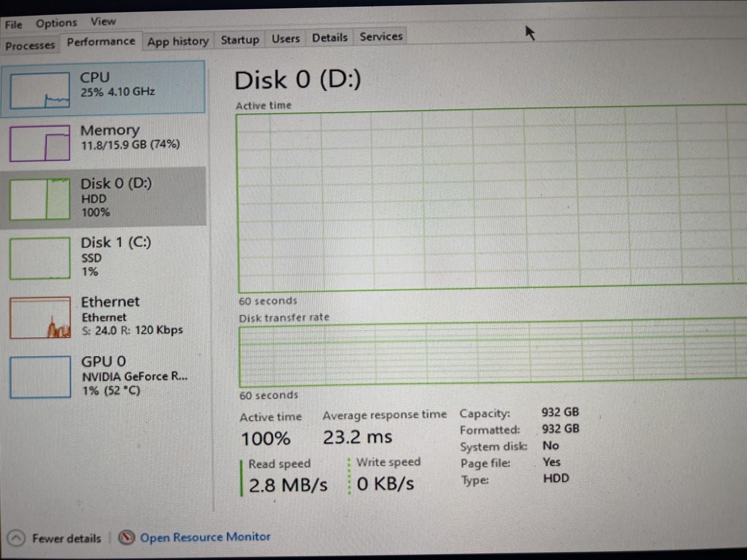Viewport: 747px width, 560px height.
Task: Switch to the App history tab
Action: [178, 41]
